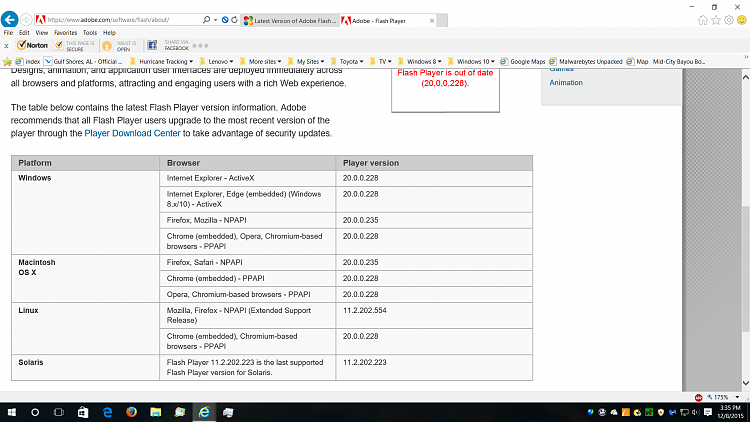Click the add to favorites bar star icon
The image size is (750, 422).
[x=7, y=62]
